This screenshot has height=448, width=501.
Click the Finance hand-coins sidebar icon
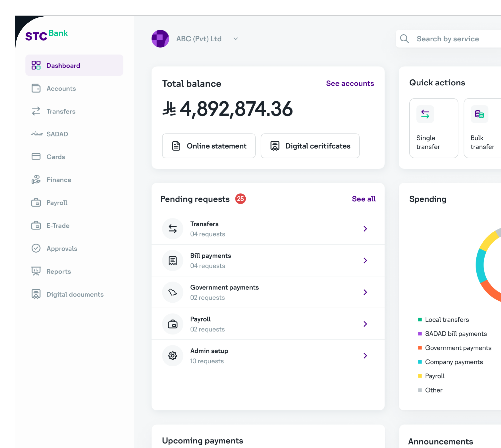[36, 179]
